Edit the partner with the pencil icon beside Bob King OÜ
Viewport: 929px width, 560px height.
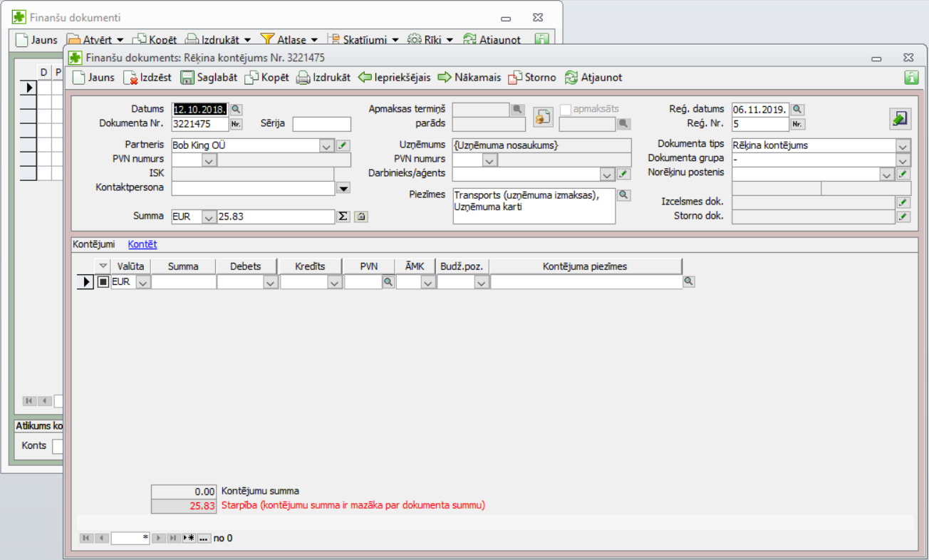coord(343,145)
